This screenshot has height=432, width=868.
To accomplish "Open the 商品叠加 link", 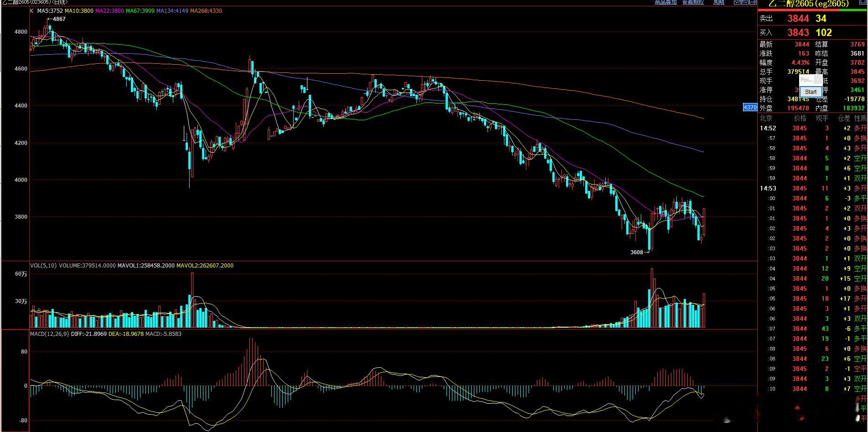I will (665, 2).
